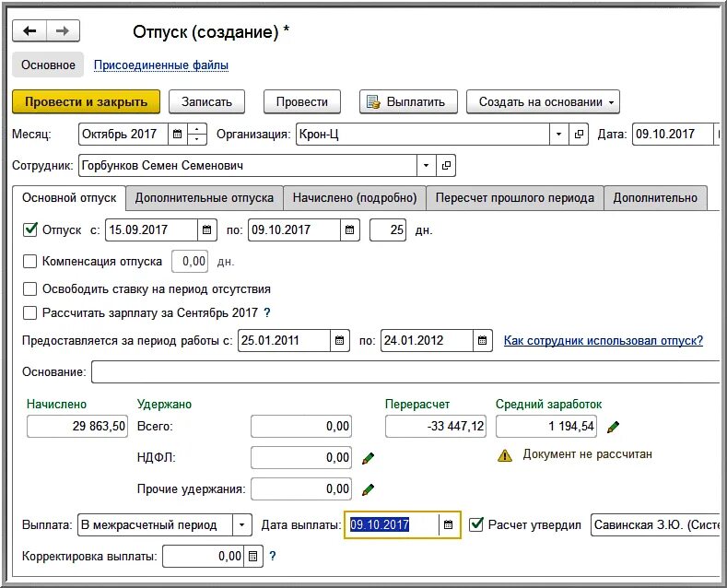The image size is (727, 588).
Task: Edit average earnings with pencil icon
Action: (613, 427)
